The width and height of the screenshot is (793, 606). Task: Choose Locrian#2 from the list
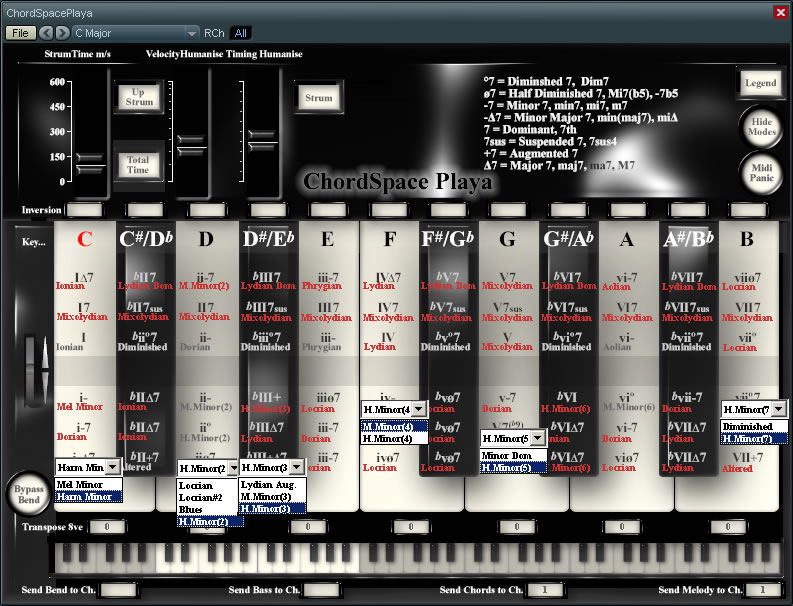click(x=208, y=497)
